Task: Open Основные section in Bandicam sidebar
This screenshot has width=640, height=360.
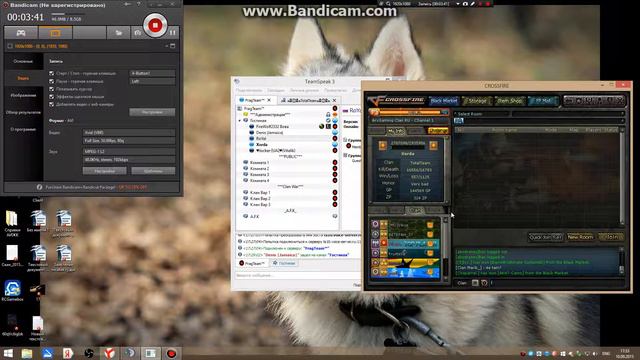Action: (23, 61)
